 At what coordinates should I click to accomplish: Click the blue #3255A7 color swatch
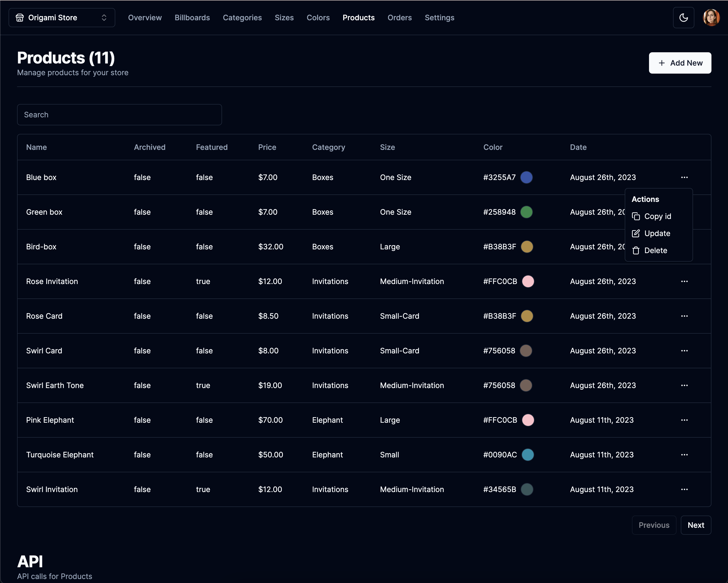527,177
